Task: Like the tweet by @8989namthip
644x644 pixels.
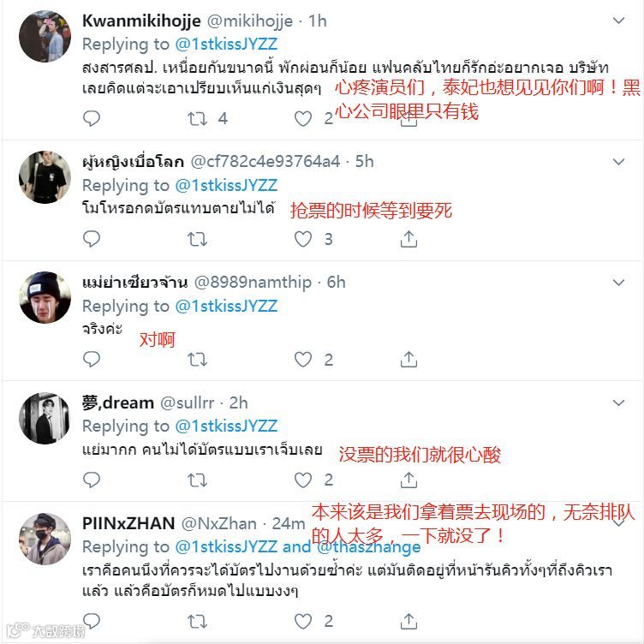Action: coord(303,360)
